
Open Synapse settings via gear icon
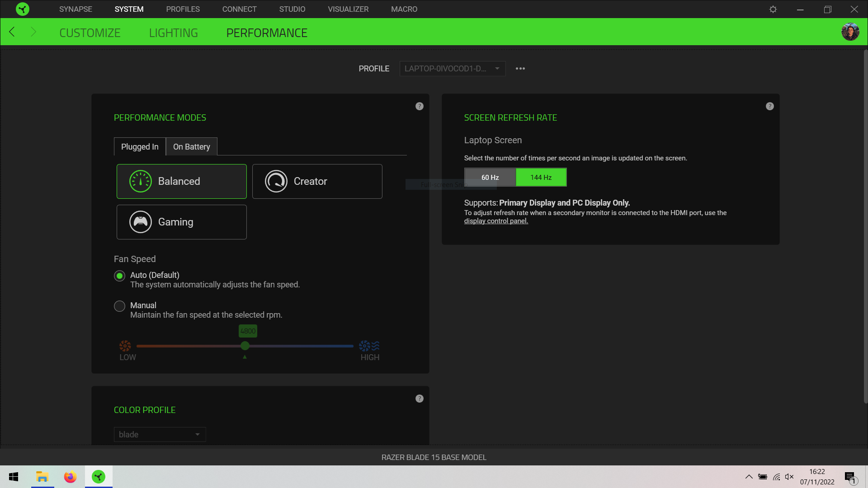773,9
